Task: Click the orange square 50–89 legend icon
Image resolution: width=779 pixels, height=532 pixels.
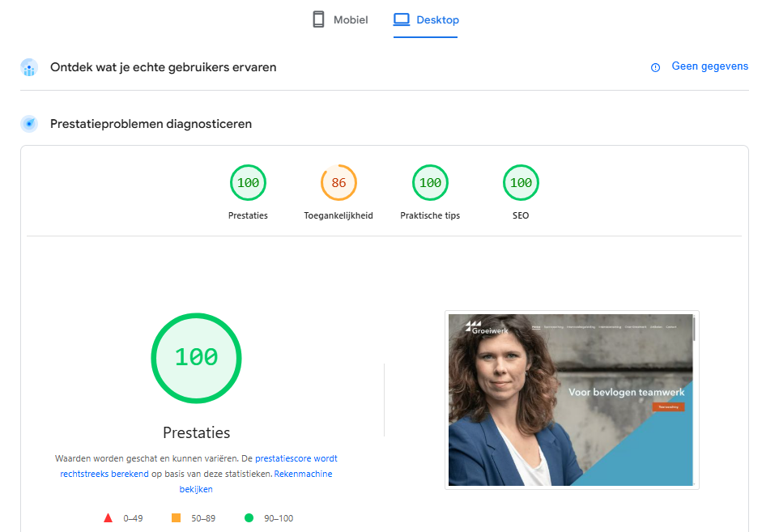Action: [x=176, y=518]
